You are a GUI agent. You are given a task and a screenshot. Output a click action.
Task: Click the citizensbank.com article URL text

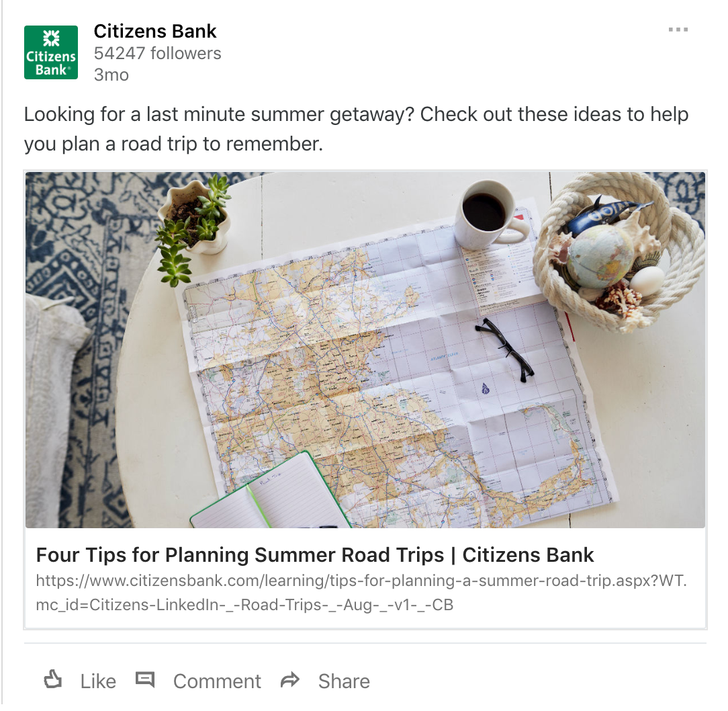[x=361, y=593]
